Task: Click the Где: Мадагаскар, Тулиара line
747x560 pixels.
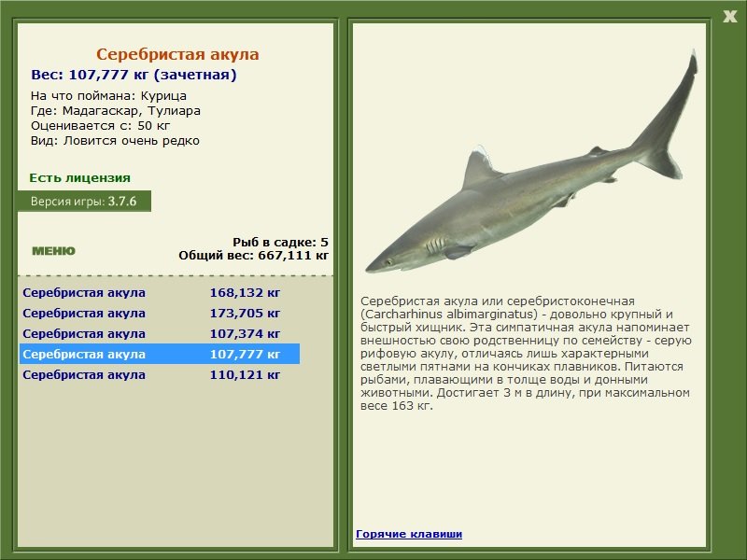Action: tap(116, 111)
